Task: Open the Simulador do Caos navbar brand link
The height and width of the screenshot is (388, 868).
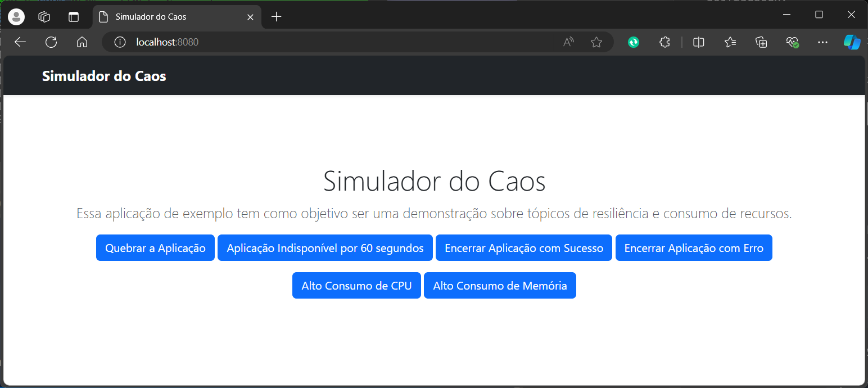Action: (x=104, y=76)
